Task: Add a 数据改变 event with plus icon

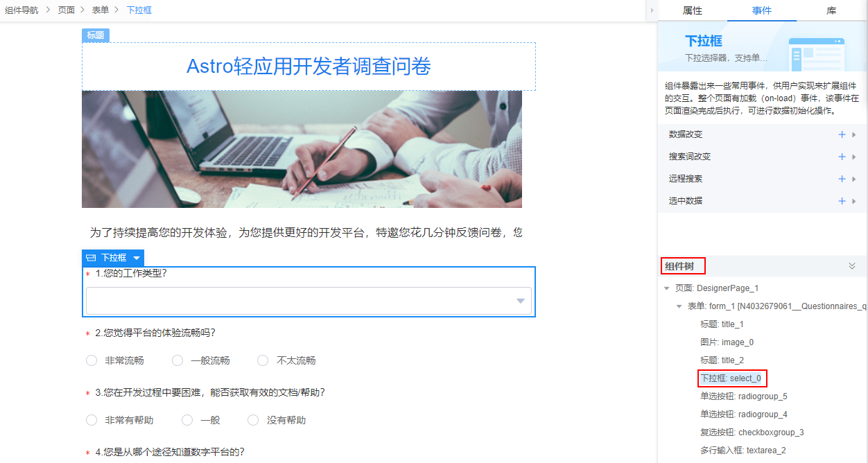Action: [x=842, y=134]
